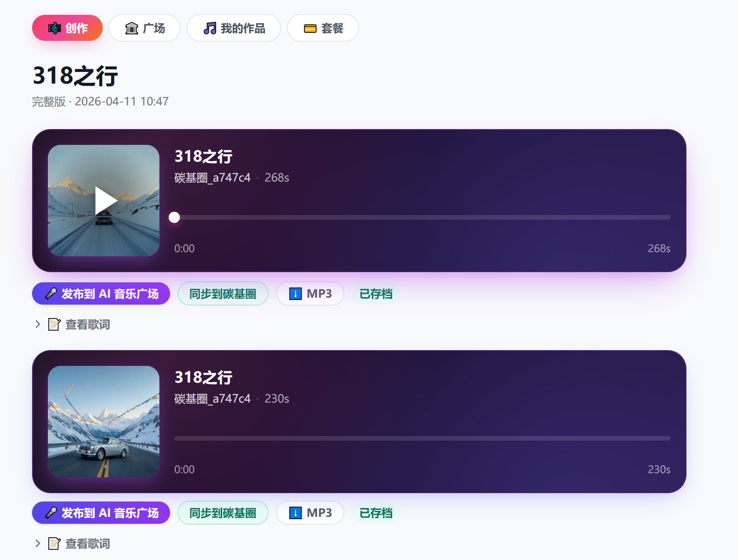Click the notepad icon beside second 查看歌词

pyautogui.click(x=54, y=544)
